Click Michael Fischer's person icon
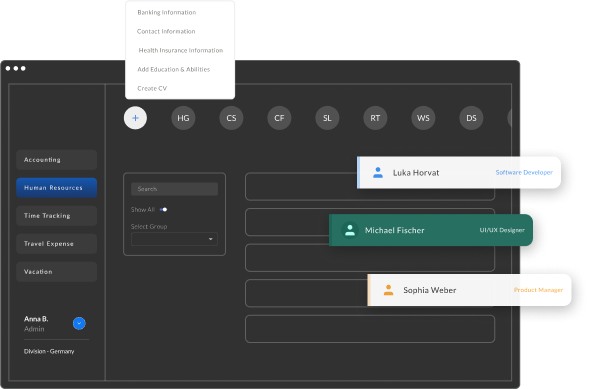Viewport: 589px width, 389px height. pos(350,230)
